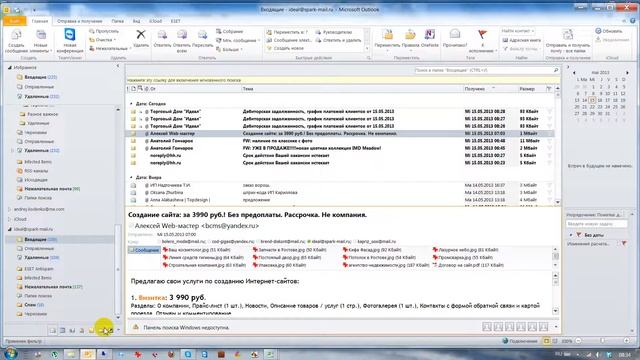Click the Адресная книга icon

(x=505, y=40)
